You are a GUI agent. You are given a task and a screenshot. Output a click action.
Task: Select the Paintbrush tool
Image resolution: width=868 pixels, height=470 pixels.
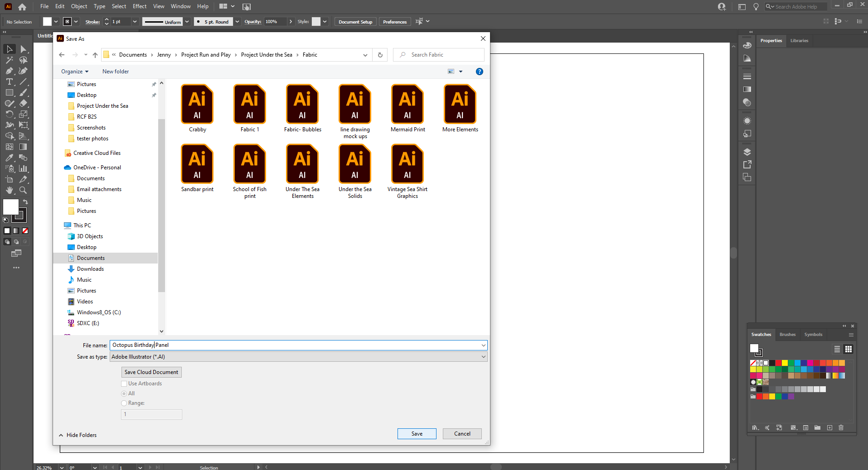point(24,92)
